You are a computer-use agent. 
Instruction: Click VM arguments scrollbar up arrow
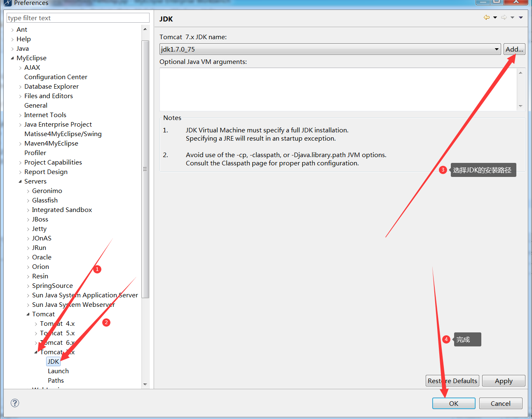pyautogui.click(x=520, y=73)
